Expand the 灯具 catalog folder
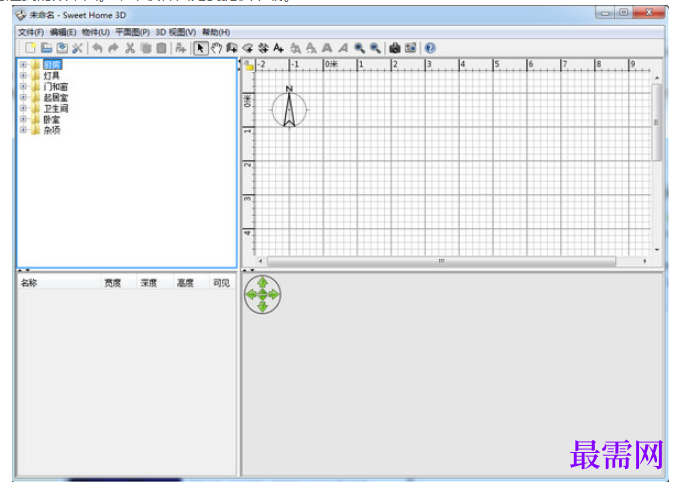This screenshot has height=486, width=682. point(23,75)
